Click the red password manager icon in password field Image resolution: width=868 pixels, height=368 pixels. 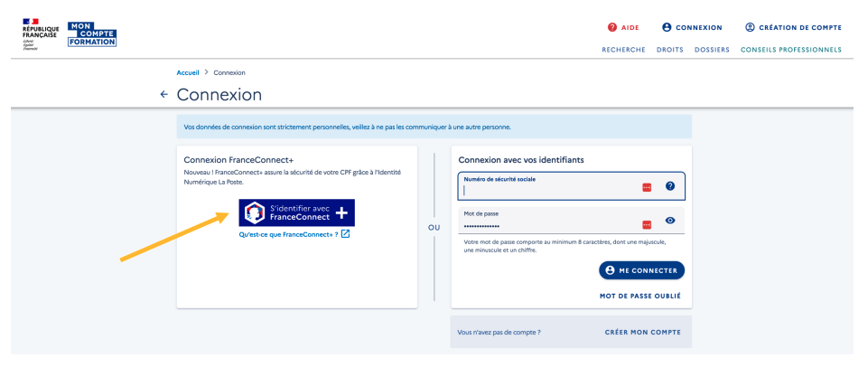647,224
